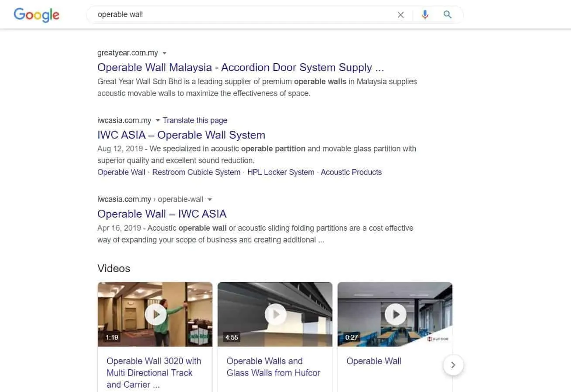
Task: Open Restroom Cubicle System sitelink
Action: (196, 172)
